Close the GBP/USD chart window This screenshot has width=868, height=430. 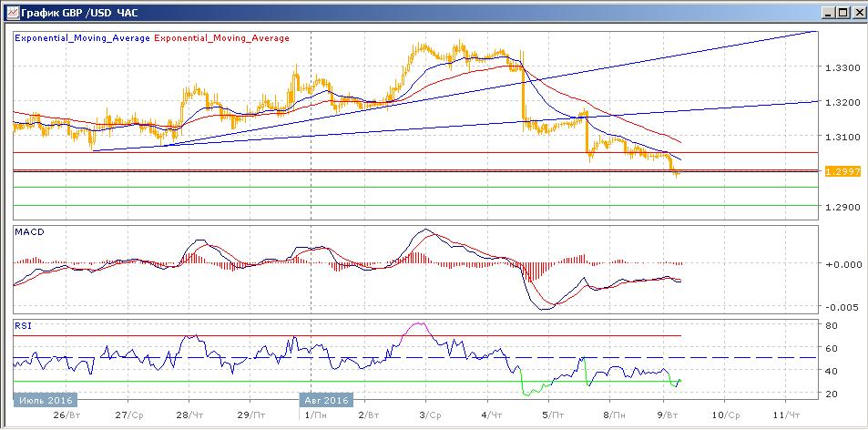(x=857, y=13)
